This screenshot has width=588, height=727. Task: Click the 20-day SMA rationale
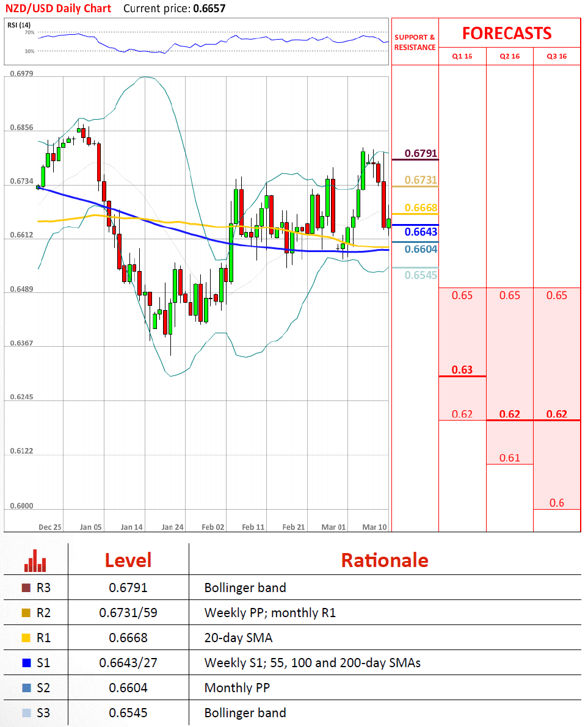pos(238,638)
